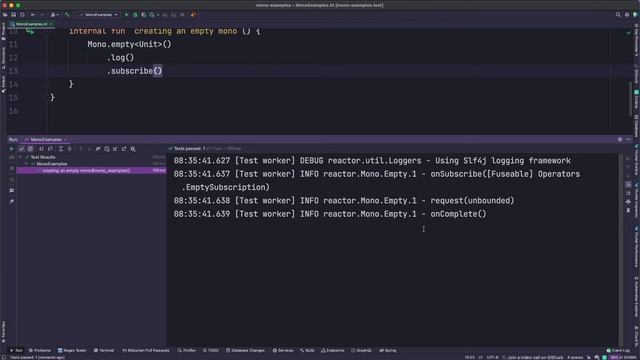Image resolution: width=640 pixels, height=360 pixels.
Task: Open the Build tool window tab
Action: pyautogui.click(x=307, y=350)
